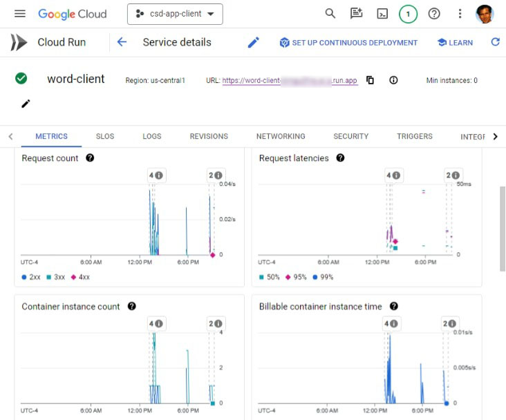Open the notifications badge showing 1
This screenshot has width=506, height=420.
408,14
